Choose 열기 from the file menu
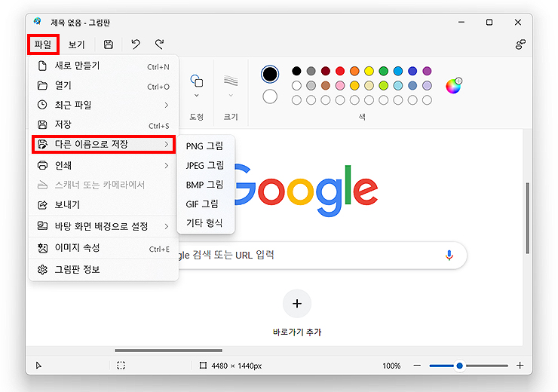The width and height of the screenshot is (558, 392). point(103,86)
